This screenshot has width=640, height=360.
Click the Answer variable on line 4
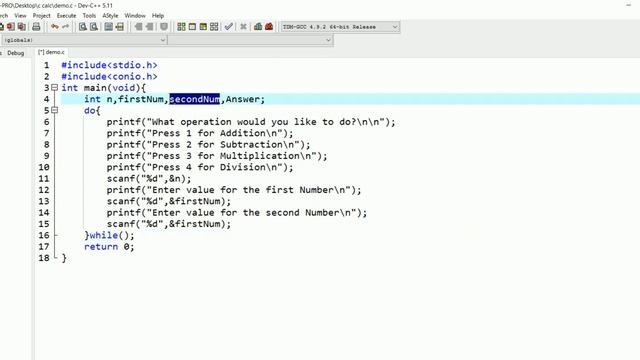tap(242, 99)
